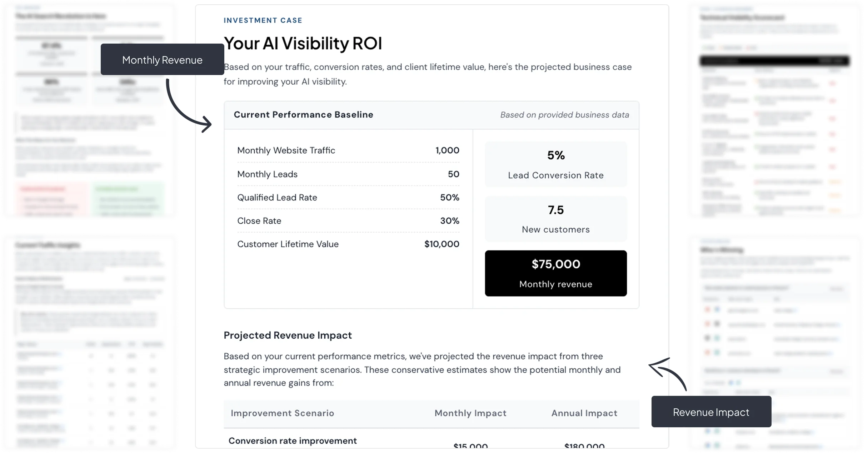This screenshot has width=868, height=453.
Task: Toggle the Fail filter in the scorecard legend
Action: click(751, 48)
